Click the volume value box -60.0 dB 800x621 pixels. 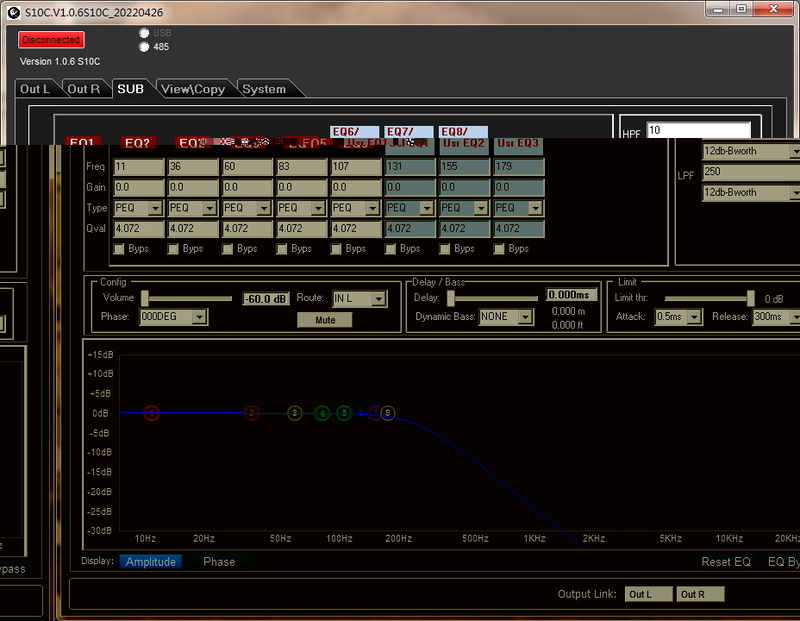pyautogui.click(x=266, y=299)
